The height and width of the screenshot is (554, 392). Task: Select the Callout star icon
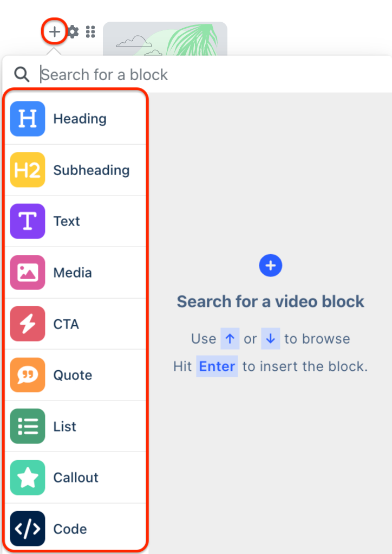point(27,478)
